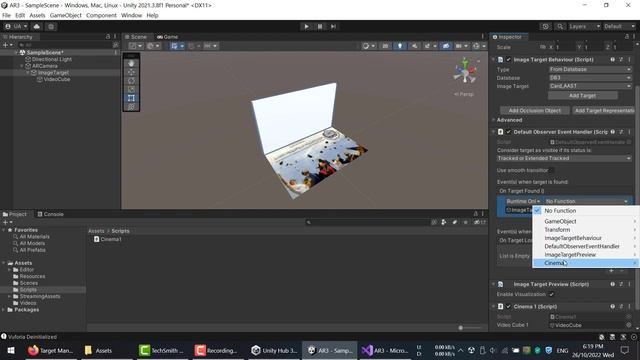Open the Database DB3 dropdown

click(x=590, y=78)
